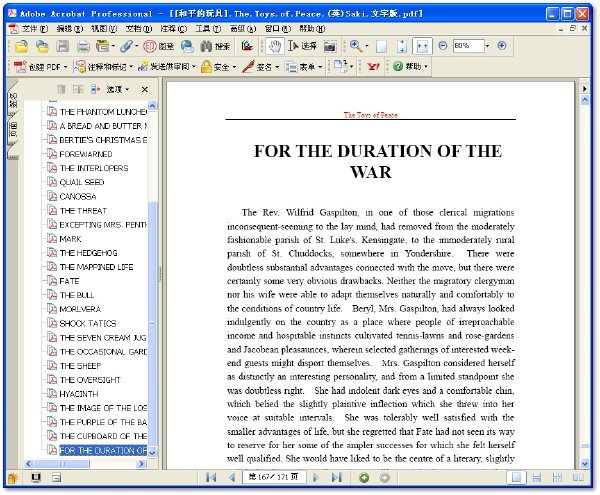Open 文档(D) menu
This screenshot has width=600, height=495.
(139, 29)
